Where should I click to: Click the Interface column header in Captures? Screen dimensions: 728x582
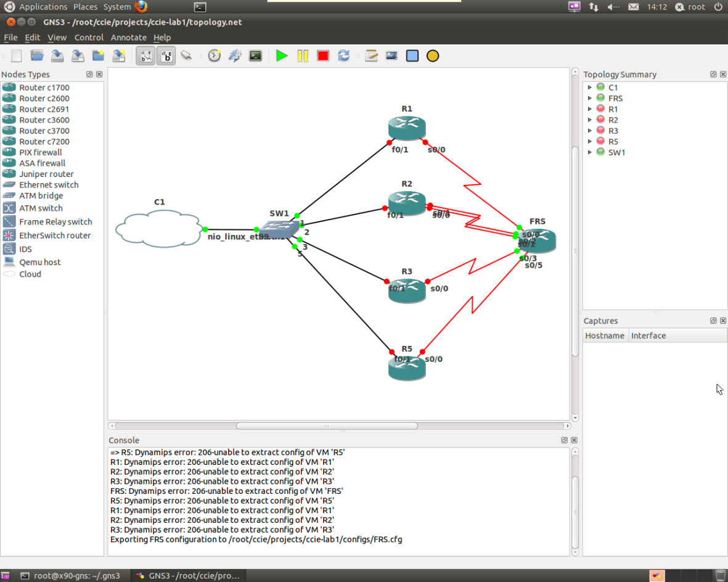(x=678, y=335)
